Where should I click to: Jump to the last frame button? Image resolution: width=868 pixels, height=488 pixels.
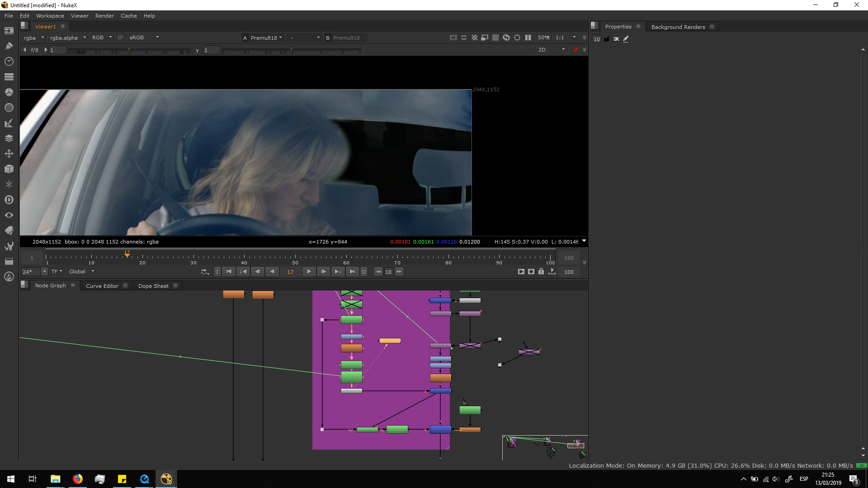tap(352, 272)
